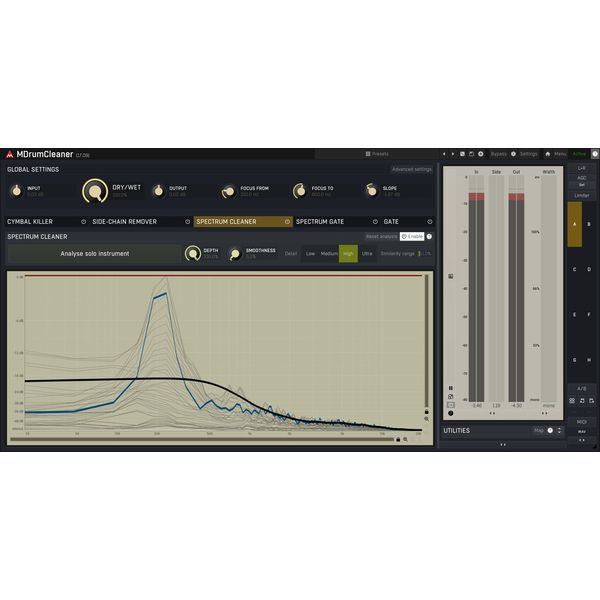Viewport: 600px width, 600px height.
Task: Toggle the Spectrum Gate power icon
Action: coord(375,222)
